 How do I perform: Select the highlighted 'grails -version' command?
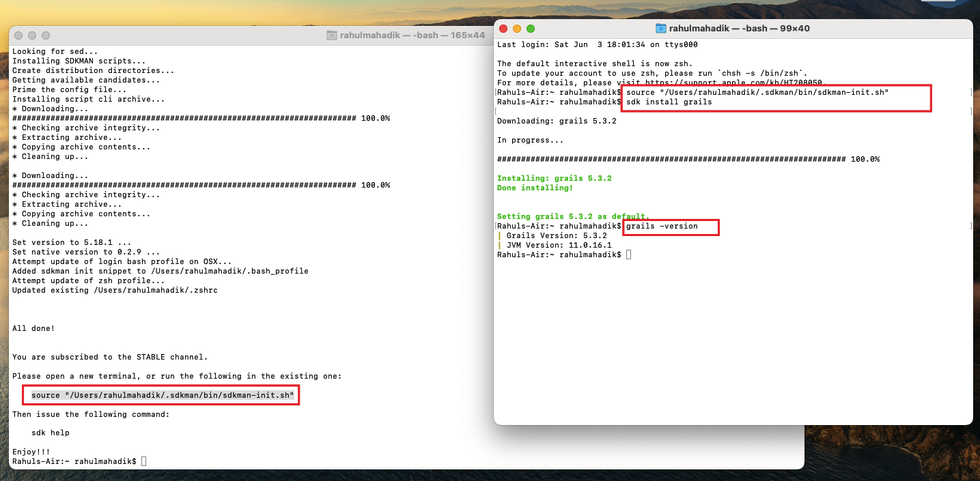671,226
